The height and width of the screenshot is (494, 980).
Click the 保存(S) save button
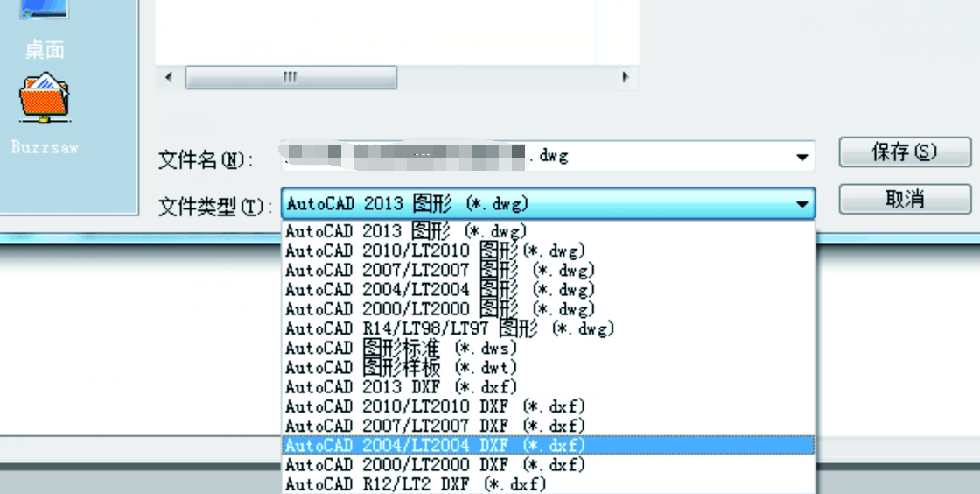[905, 152]
